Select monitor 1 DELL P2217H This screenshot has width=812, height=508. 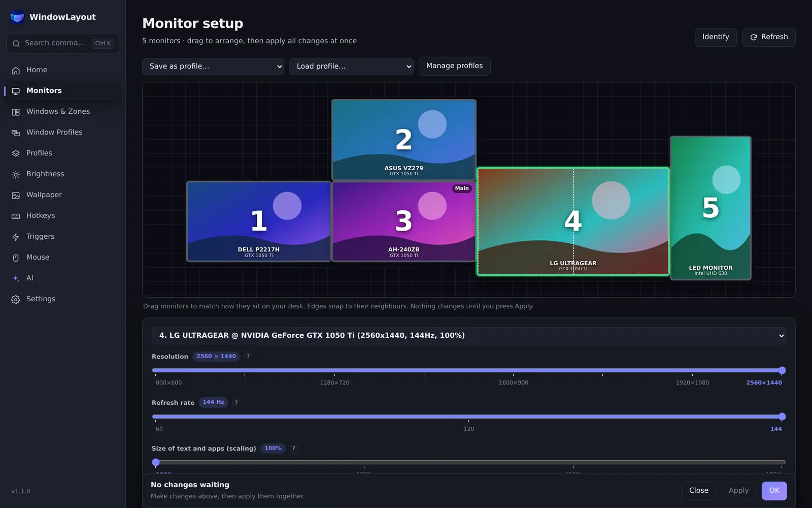coord(259,221)
